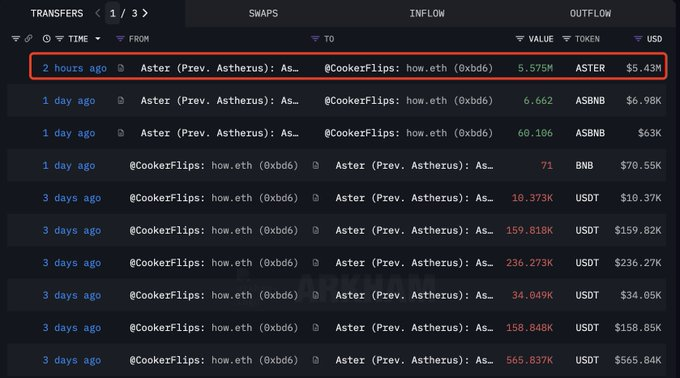Screen dimensions: 680x378
Task: Open the VALUE column filter icon
Action: click(520, 39)
